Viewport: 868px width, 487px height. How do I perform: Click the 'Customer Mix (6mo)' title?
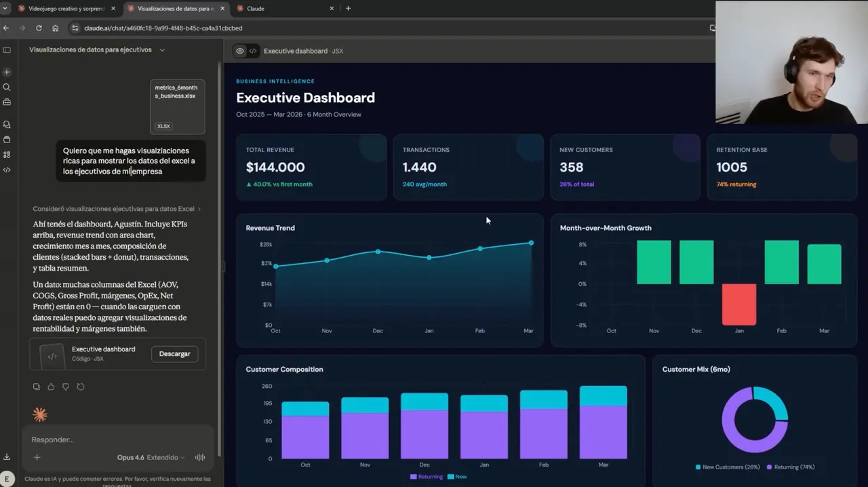click(x=696, y=370)
